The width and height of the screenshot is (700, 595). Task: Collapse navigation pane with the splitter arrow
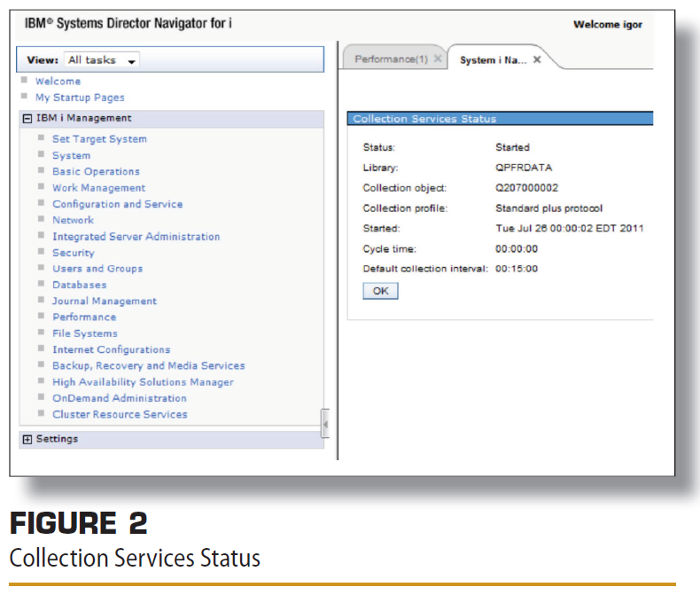(x=325, y=424)
